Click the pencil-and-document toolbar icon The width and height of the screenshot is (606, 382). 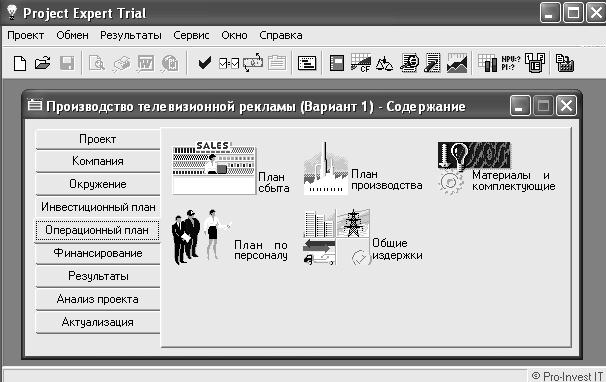point(432,63)
